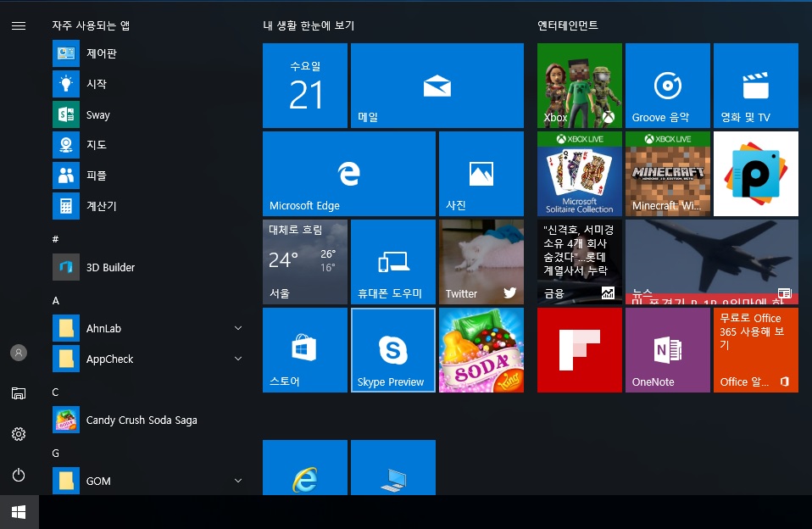Open the Flipboard red tile
Screen dimensions: 812x529
click(580, 350)
